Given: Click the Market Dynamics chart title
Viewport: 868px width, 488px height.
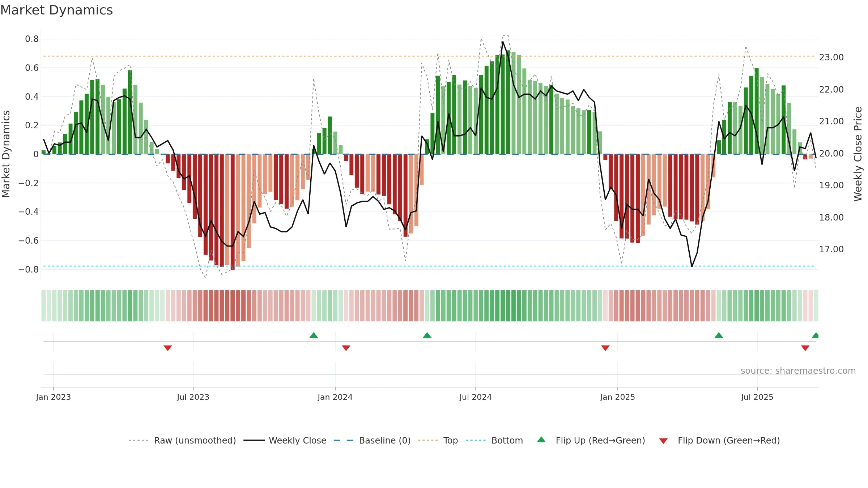Looking at the screenshot, I should pyautogui.click(x=56, y=10).
